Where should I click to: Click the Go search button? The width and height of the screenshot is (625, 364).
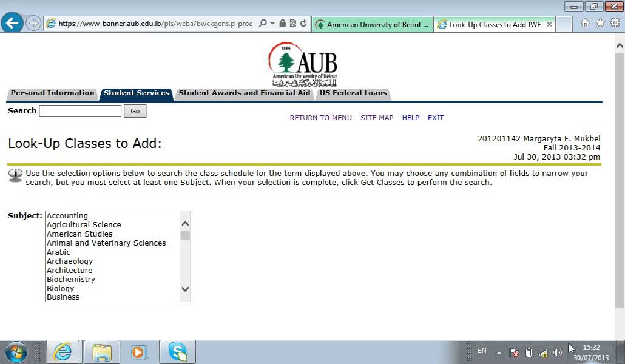point(135,111)
